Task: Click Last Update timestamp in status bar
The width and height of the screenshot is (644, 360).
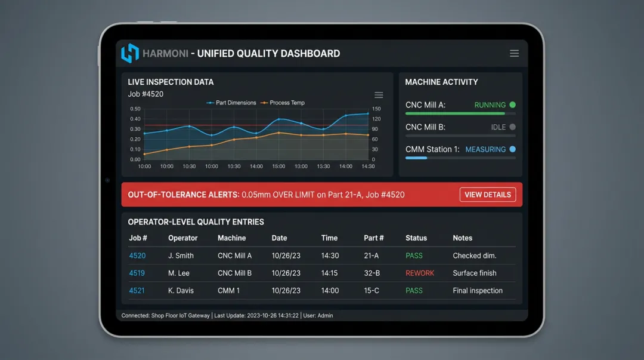Action: click(256, 316)
